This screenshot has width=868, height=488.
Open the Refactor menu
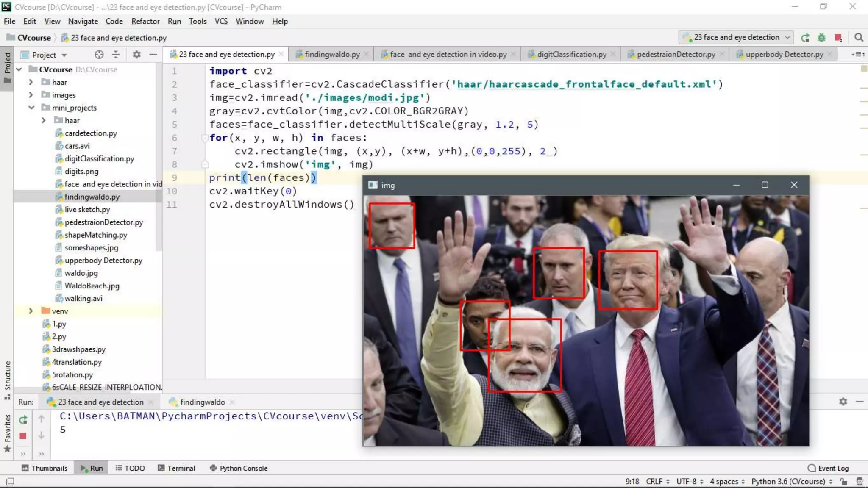pos(145,21)
